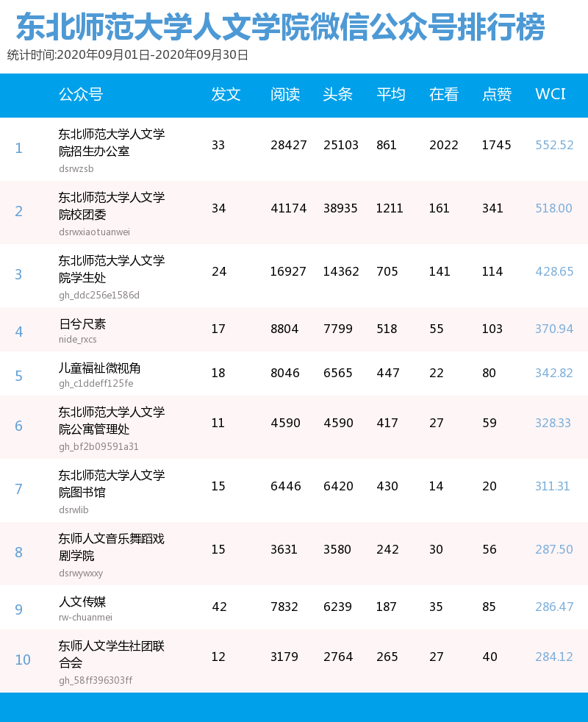This screenshot has height=722, width=588.
Task: Click the likes value 341
Action: (492, 208)
